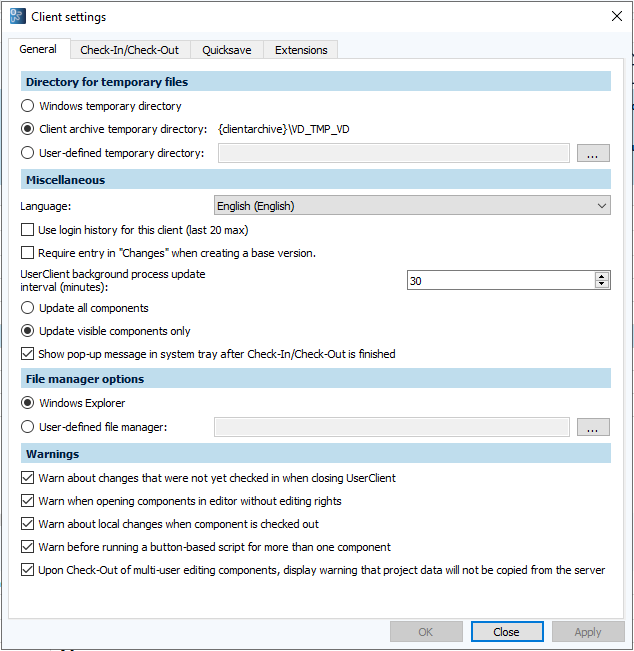Open the Quicksave tab
This screenshot has width=634, height=651.
click(227, 50)
